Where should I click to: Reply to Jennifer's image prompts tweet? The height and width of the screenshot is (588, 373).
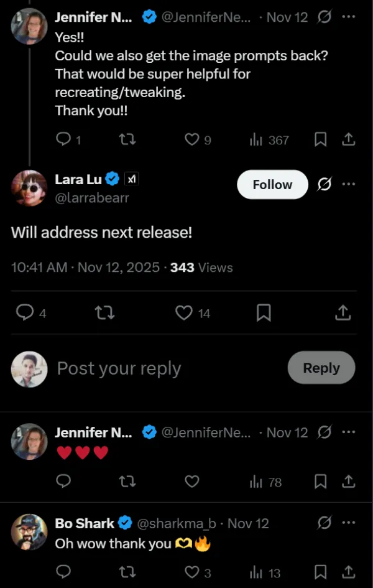tap(64, 139)
